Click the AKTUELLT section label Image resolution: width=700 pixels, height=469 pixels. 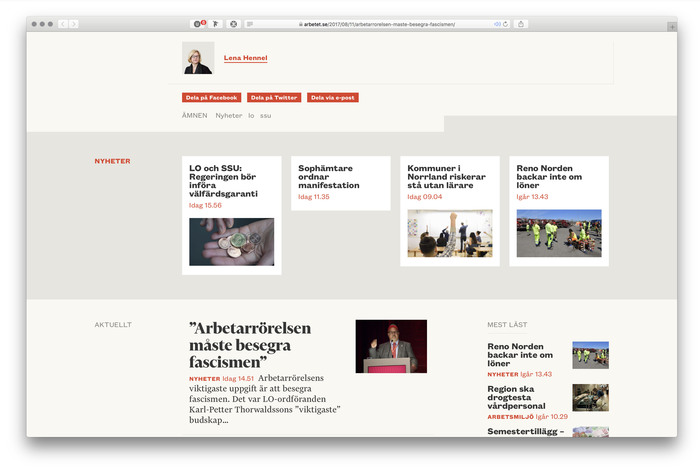pyautogui.click(x=113, y=325)
